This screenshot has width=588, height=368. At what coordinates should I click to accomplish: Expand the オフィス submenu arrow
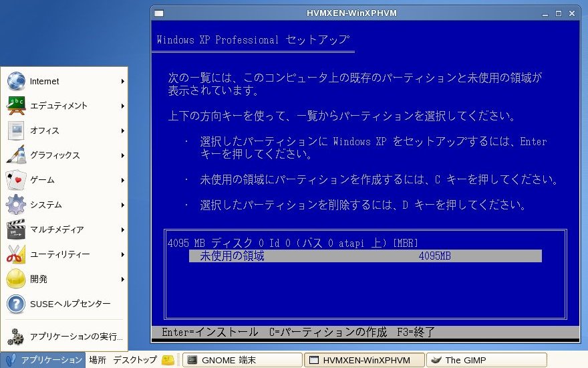click(x=123, y=130)
